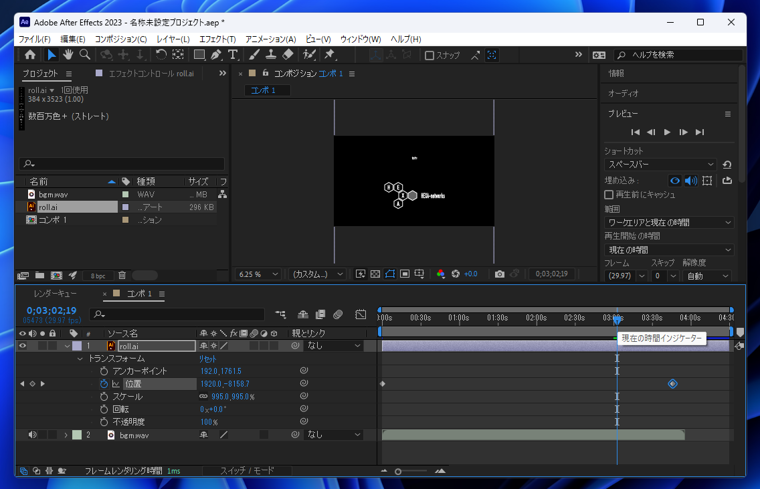This screenshot has width=760, height=489.
Task: Toggle the scale stopwatch
Action: coord(104,396)
